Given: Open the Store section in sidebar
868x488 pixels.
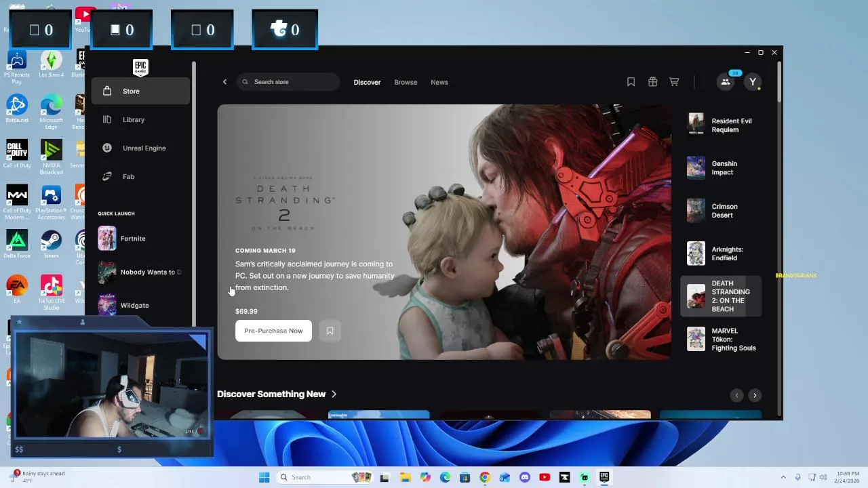Looking at the screenshot, I should click(140, 91).
